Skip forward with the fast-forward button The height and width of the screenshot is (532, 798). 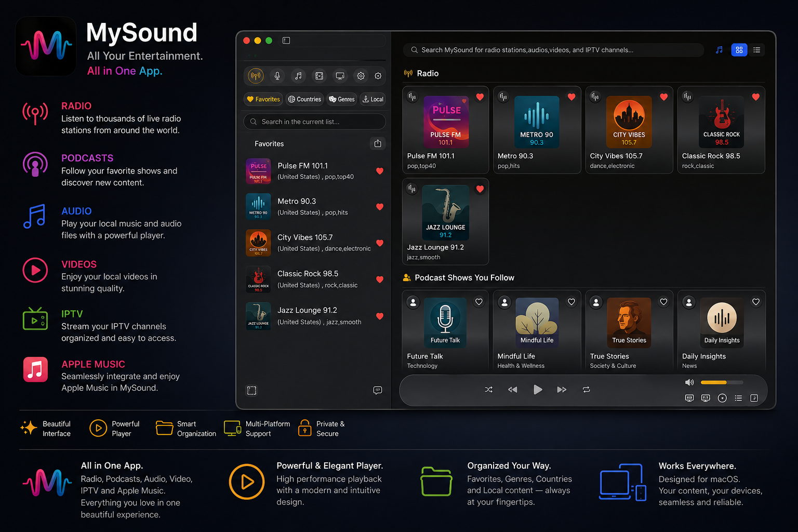(x=562, y=390)
